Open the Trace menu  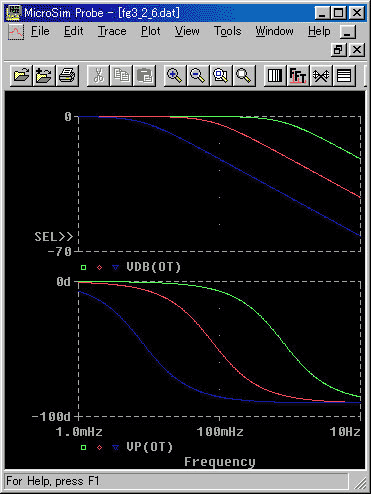point(112,31)
